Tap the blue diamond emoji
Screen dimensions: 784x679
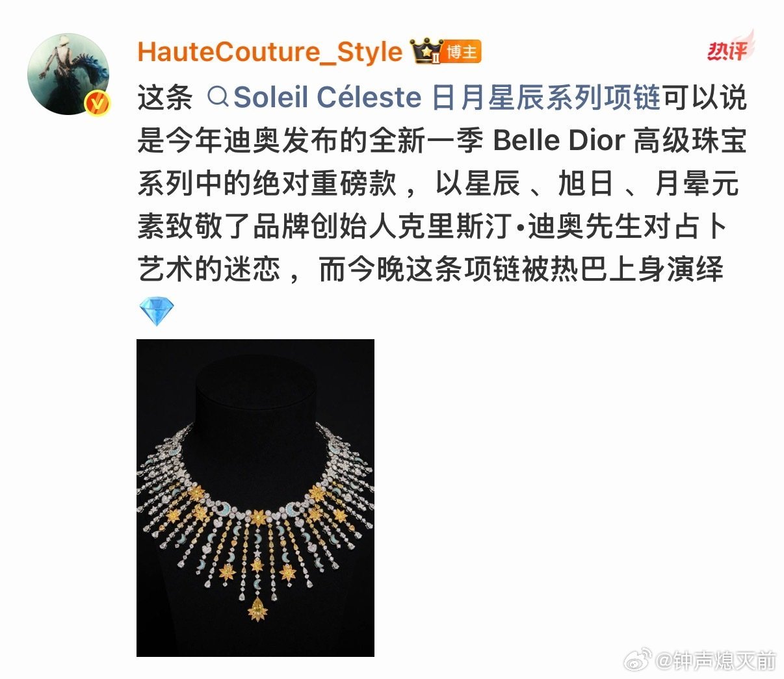tap(157, 312)
